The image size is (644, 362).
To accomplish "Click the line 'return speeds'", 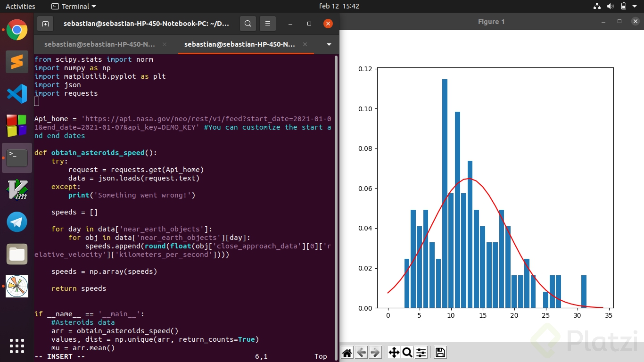I will click(x=79, y=288).
